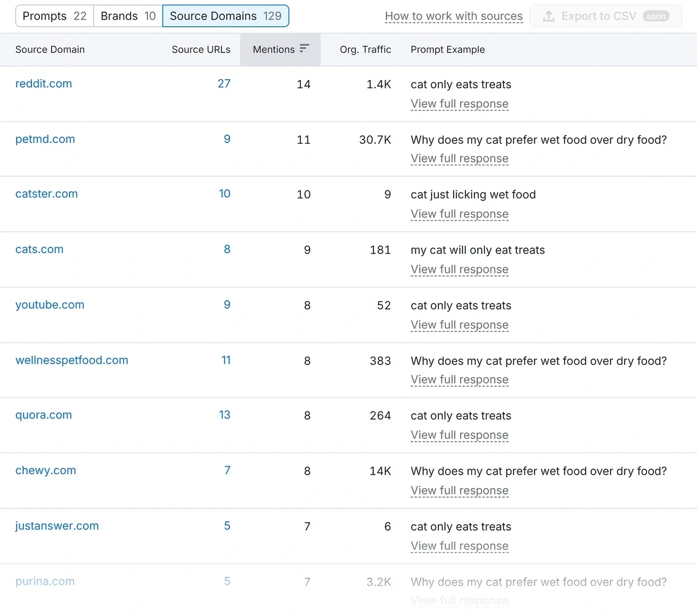
Task: Click the 13 Source URLs count for quora.com
Action: (x=224, y=415)
